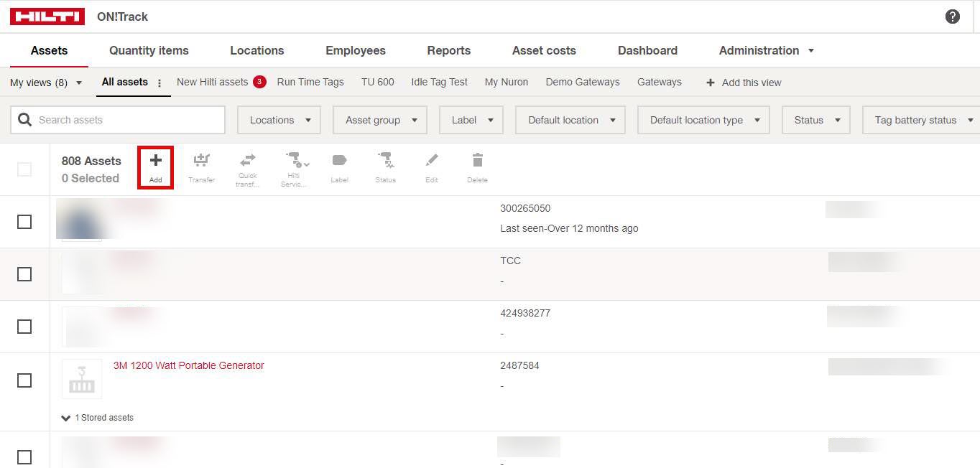Check the box for asset 424938277

24,327
